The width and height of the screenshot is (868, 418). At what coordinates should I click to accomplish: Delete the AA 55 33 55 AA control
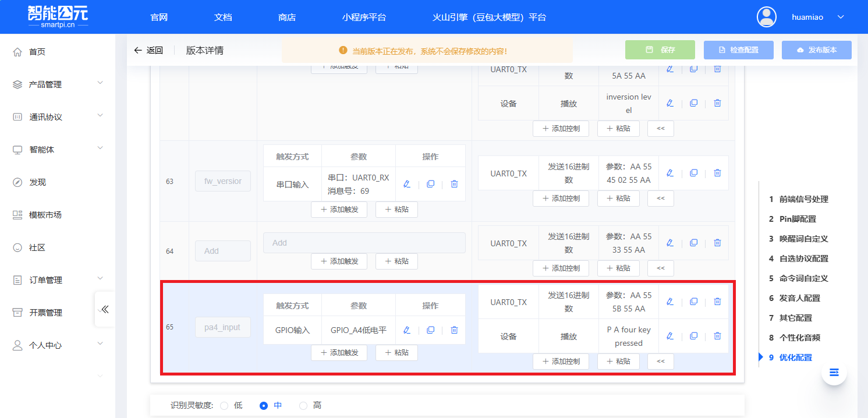[x=717, y=243]
